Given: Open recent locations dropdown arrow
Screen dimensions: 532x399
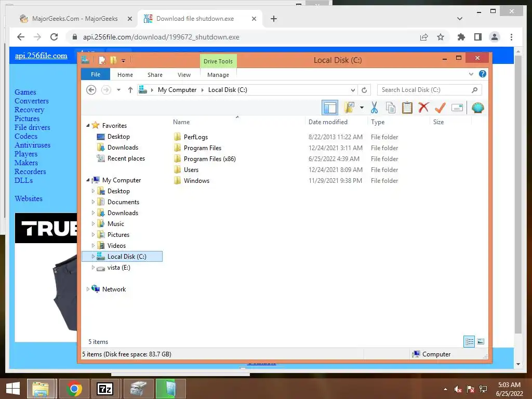Looking at the screenshot, I should [x=119, y=90].
